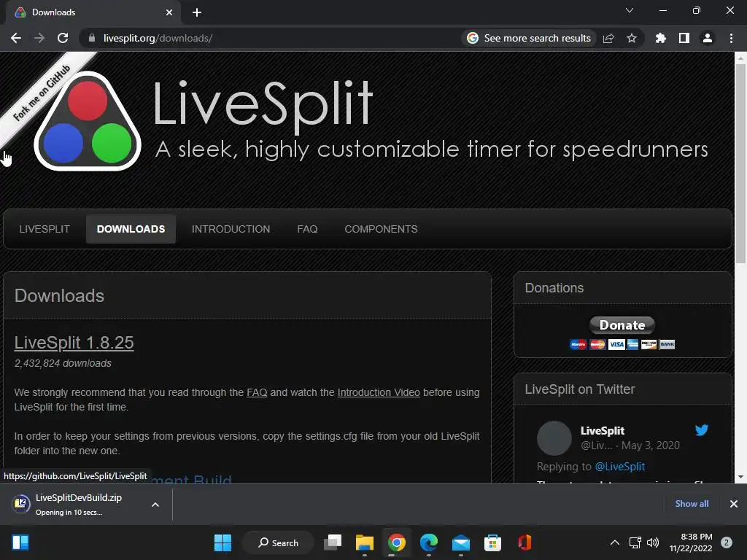Open Microsoft Edge from the taskbar
This screenshot has height=560, width=747.
tap(429, 542)
